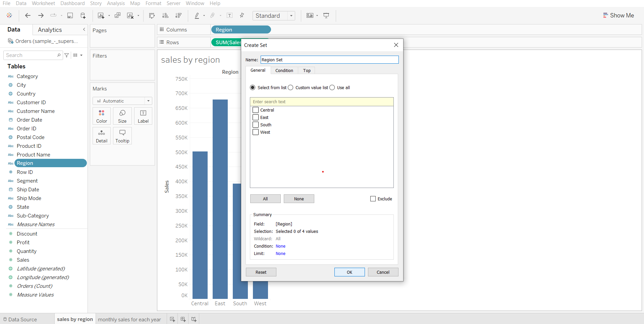This screenshot has width=644, height=324.
Task: Click the Save workbook toolbar icon
Action: (70, 15)
